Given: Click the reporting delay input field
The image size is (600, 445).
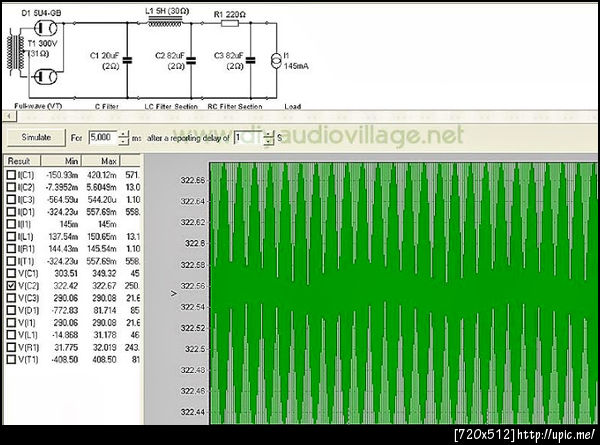Looking at the screenshot, I should tap(248, 137).
